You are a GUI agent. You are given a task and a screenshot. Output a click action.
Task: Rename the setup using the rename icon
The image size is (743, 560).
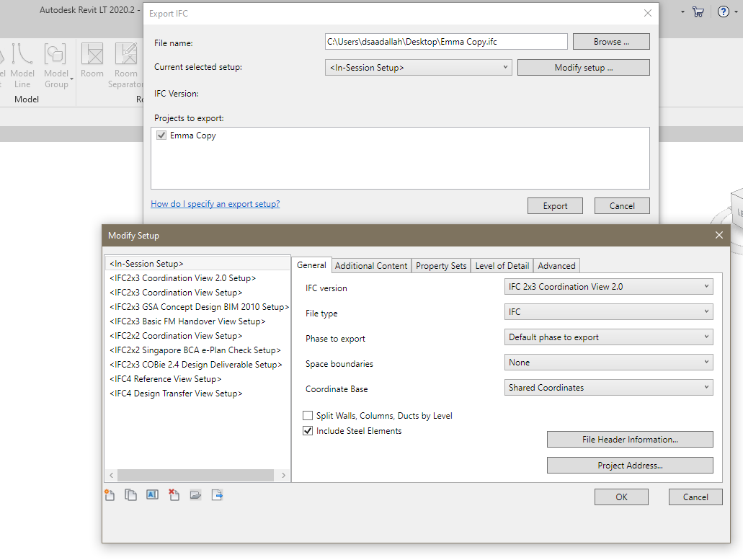[152, 494]
